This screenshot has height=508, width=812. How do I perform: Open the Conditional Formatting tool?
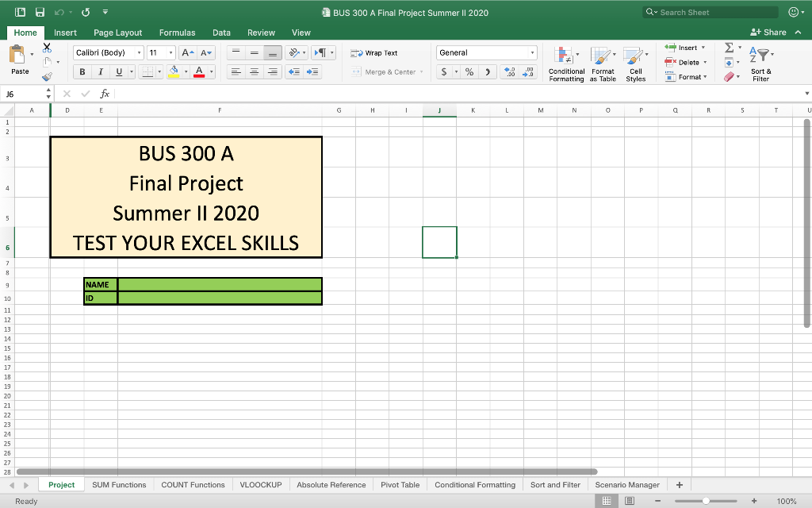tap(566, 63)
